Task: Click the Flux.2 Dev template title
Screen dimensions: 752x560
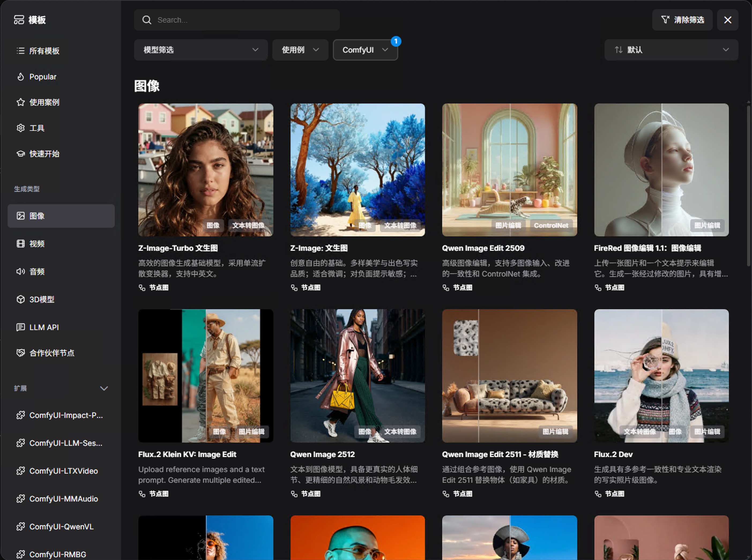Action: point(613,454)
